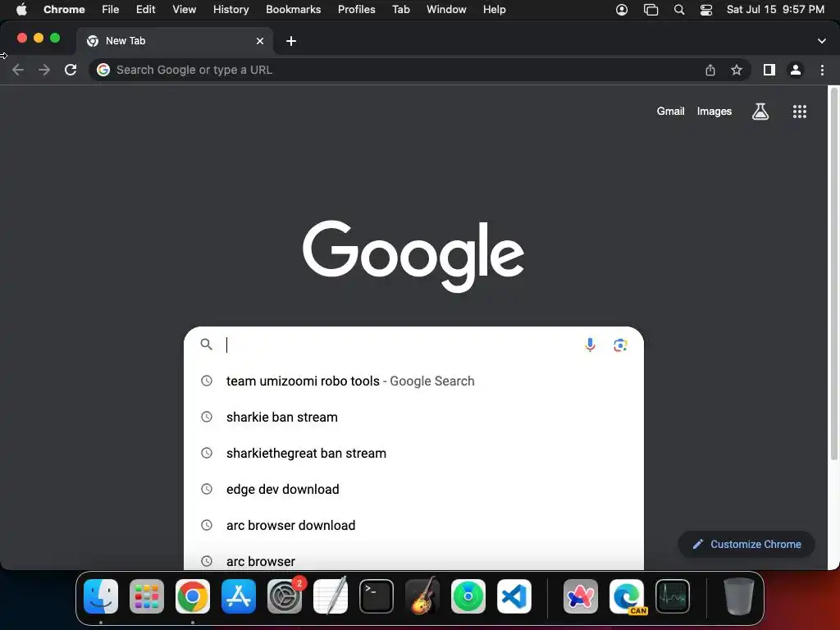Image resolution: width=840 pixels, height=630 pixels.
Task: Bookmark this tab with the star icon
Action: click(x=737, y=70)
